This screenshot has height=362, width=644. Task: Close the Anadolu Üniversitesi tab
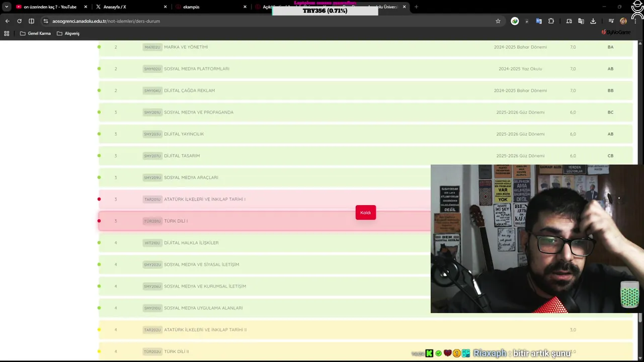[x=404, y=7]
